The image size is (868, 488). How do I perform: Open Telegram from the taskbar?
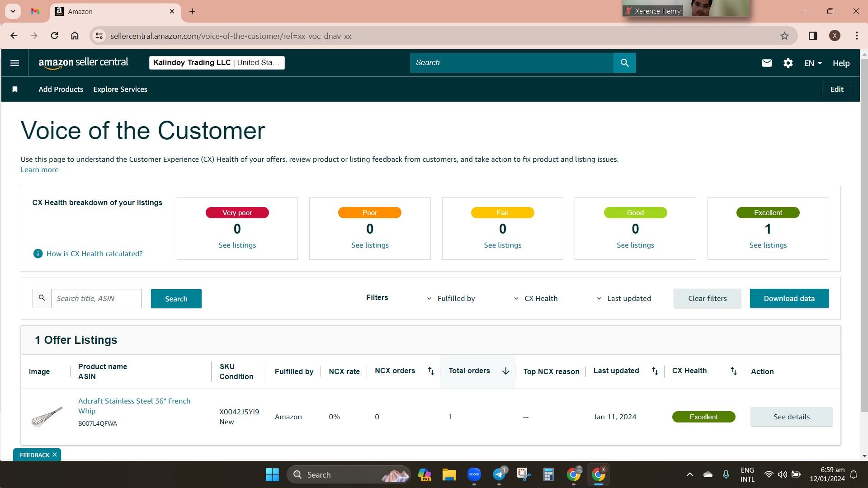pyautogui.click(x=499, y=474)
